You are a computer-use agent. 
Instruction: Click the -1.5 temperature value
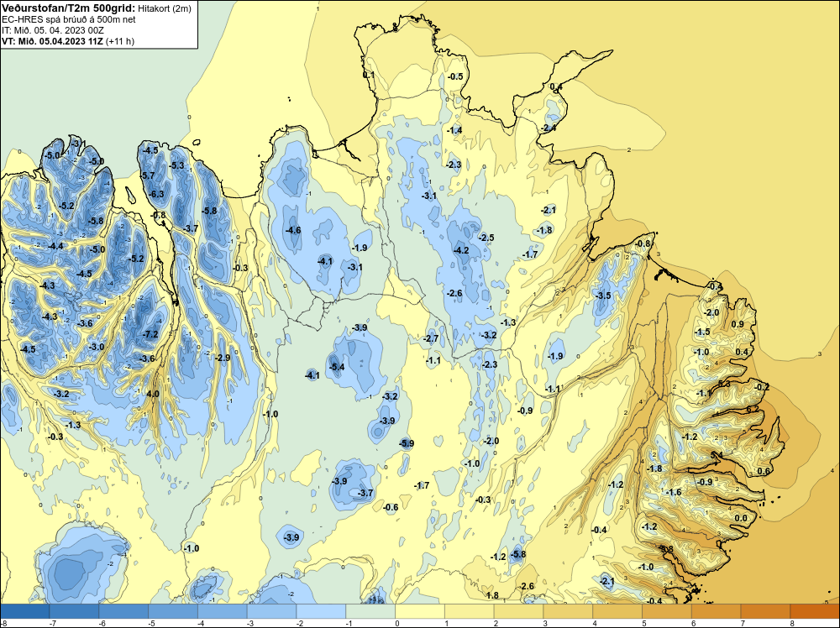click(702, 332)
